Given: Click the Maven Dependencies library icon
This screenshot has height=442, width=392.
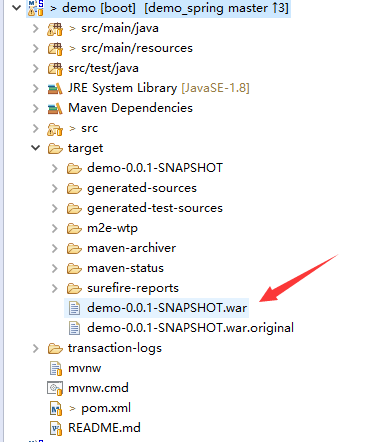Looking at the screenshot, I should tap(55, 109).
